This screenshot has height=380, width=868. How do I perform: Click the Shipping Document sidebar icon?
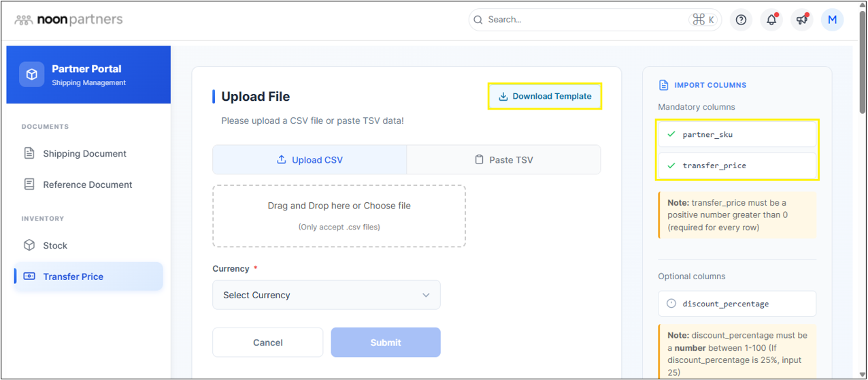[x=29, y=153]
